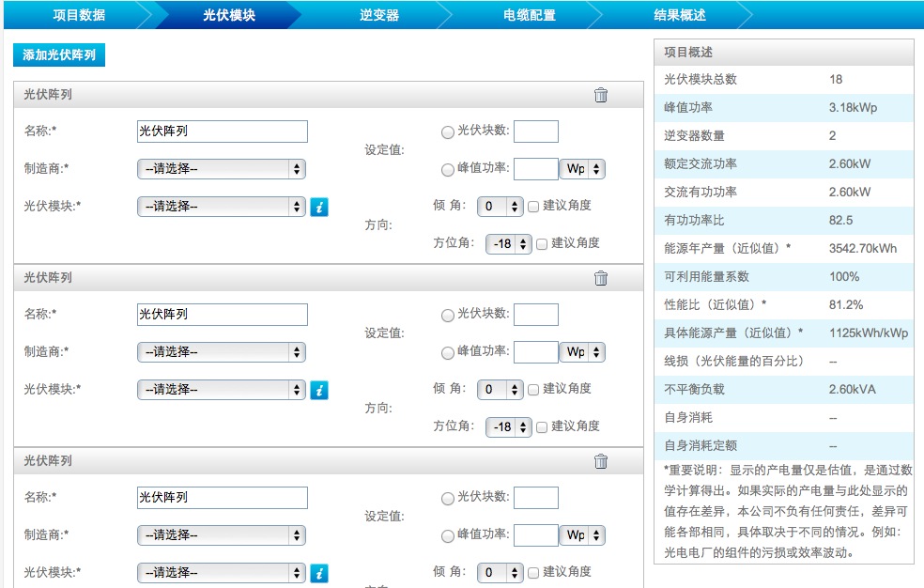Click 1125kWh/kWp specific yield value
Viewport: 924px width, 588px height.
(x=869, y=333)
